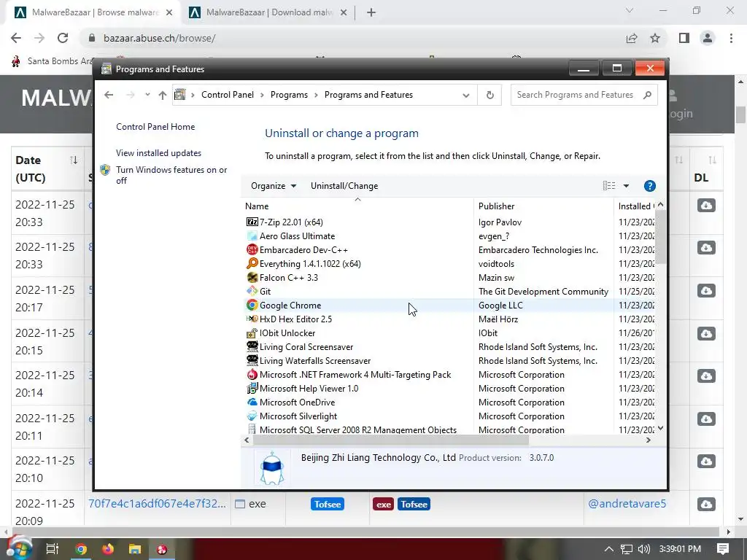Open the @andretavare5 reporter link

coord(627,503)
